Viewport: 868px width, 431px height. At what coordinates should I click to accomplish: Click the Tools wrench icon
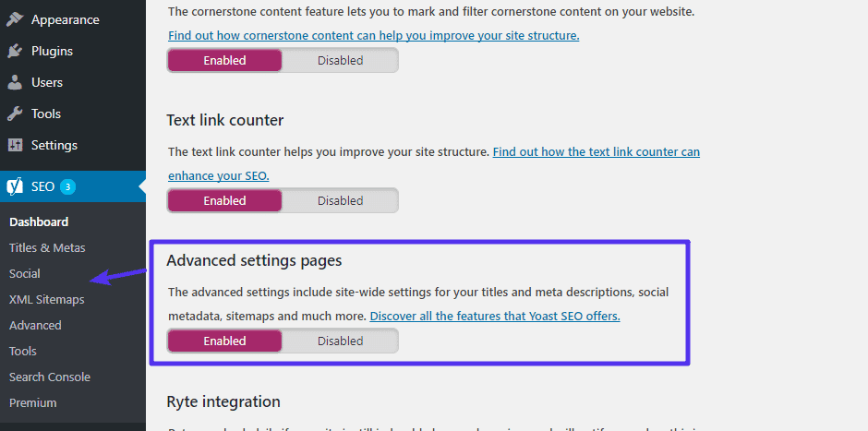15,114
